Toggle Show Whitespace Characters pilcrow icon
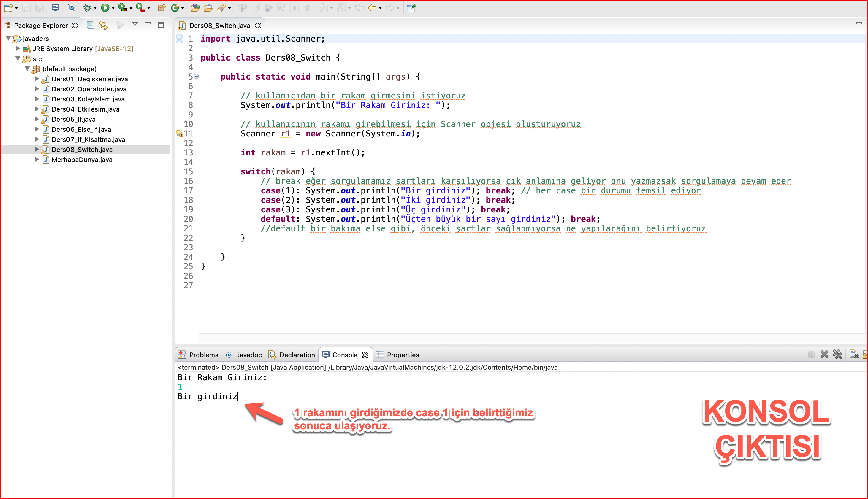This screenshot has width=868, height=499. (x=307, y=8)
